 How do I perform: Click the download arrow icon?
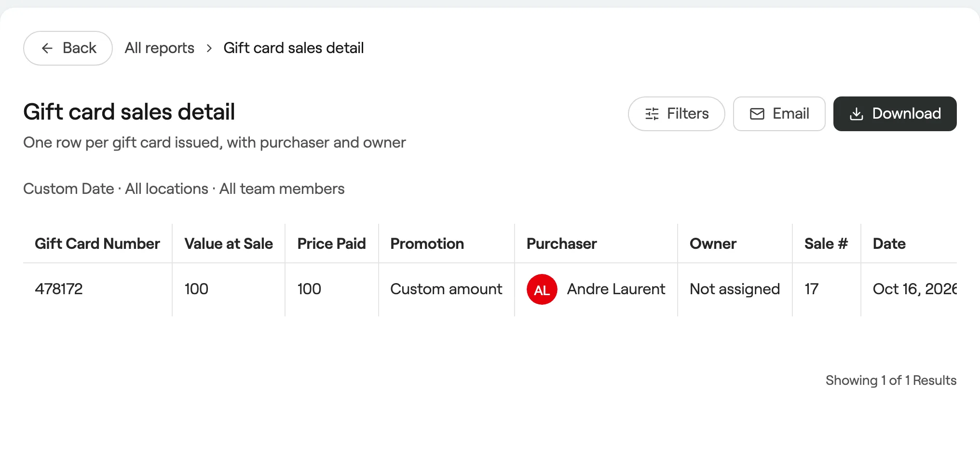857,114
